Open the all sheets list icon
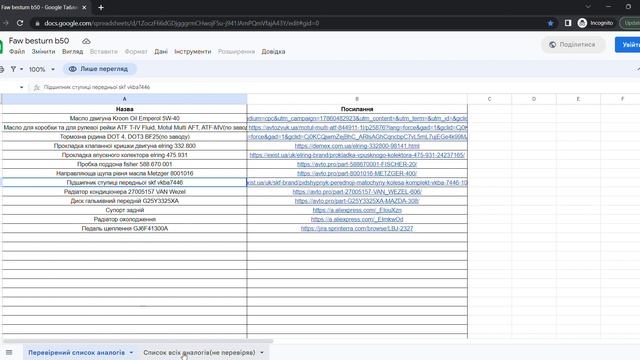The image size is (640, 360). [9, 352]
